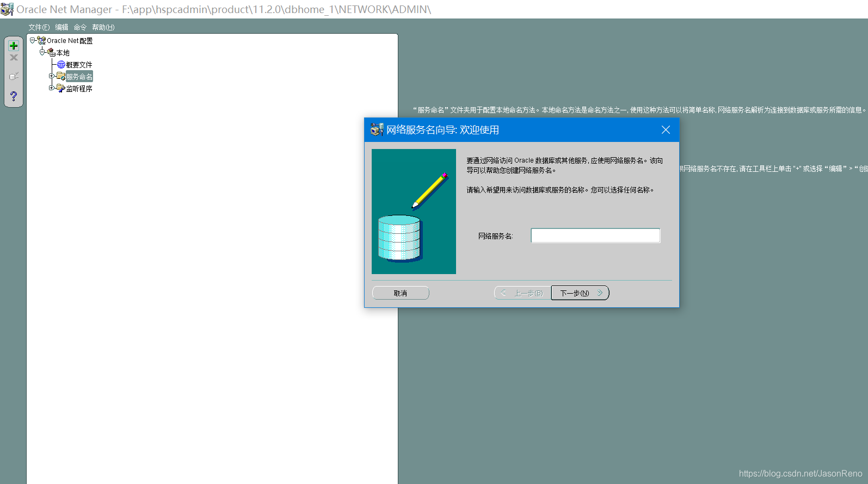Click the 监听程序 folder icon
Image resolution: width=868 pixels, height=484 pixels.
[x=61, y=88]
